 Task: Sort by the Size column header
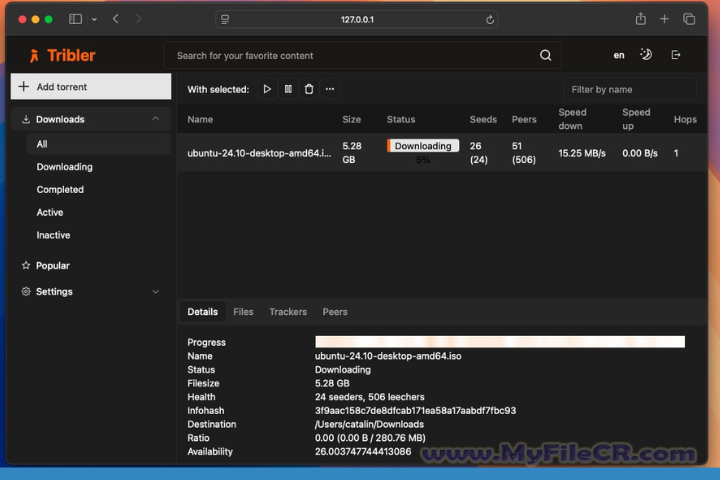[351, 119]
